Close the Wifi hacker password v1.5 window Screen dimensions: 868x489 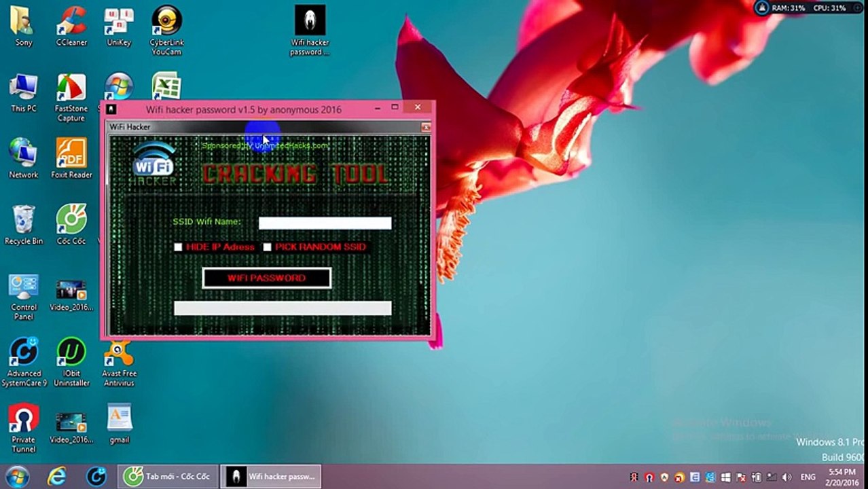[x=418, y=107]
